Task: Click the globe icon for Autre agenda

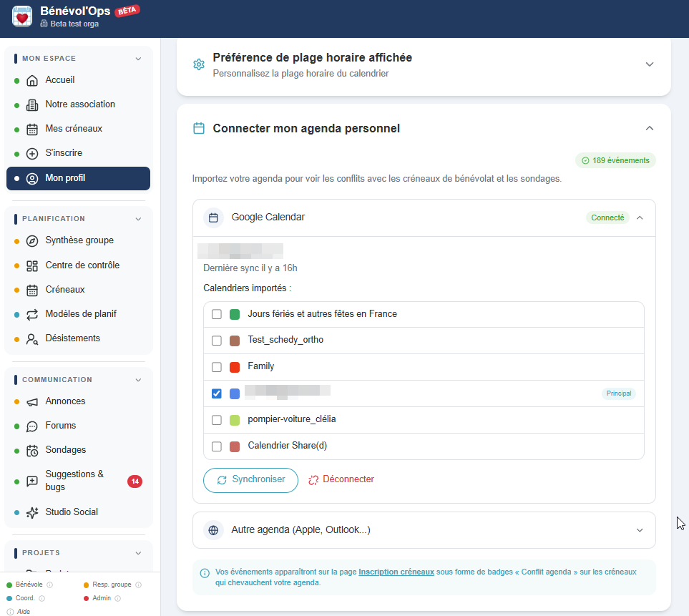Action: coord(213,530)
